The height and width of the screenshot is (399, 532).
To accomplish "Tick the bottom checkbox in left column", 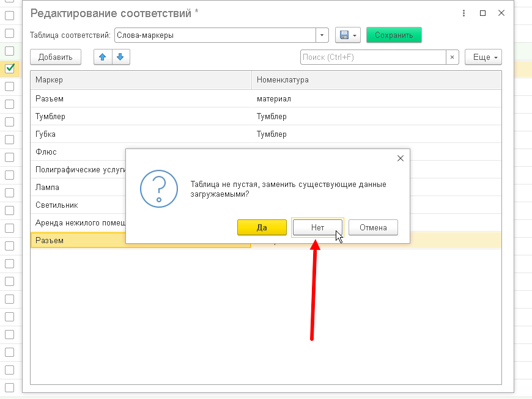I will pyautogui.click(x=10, y=387).
